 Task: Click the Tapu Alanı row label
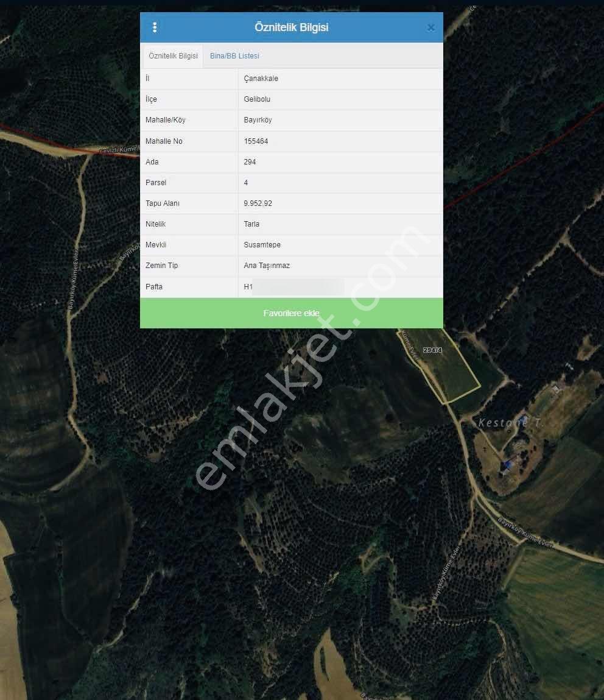coord(163,203)
